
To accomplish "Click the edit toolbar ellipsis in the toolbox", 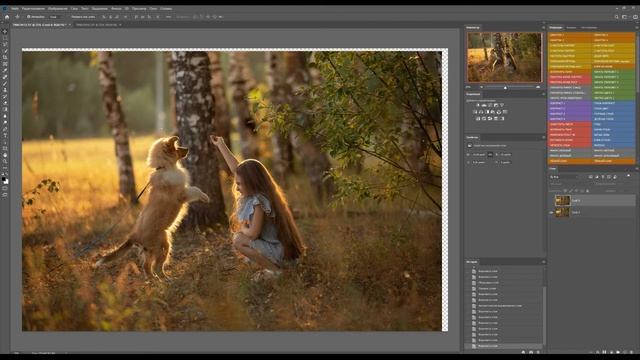I will (x=5, y=168).
